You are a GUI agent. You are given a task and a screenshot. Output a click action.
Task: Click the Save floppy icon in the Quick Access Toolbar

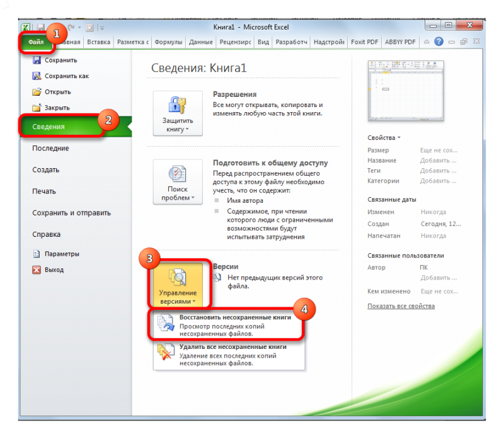pos(41,28)
